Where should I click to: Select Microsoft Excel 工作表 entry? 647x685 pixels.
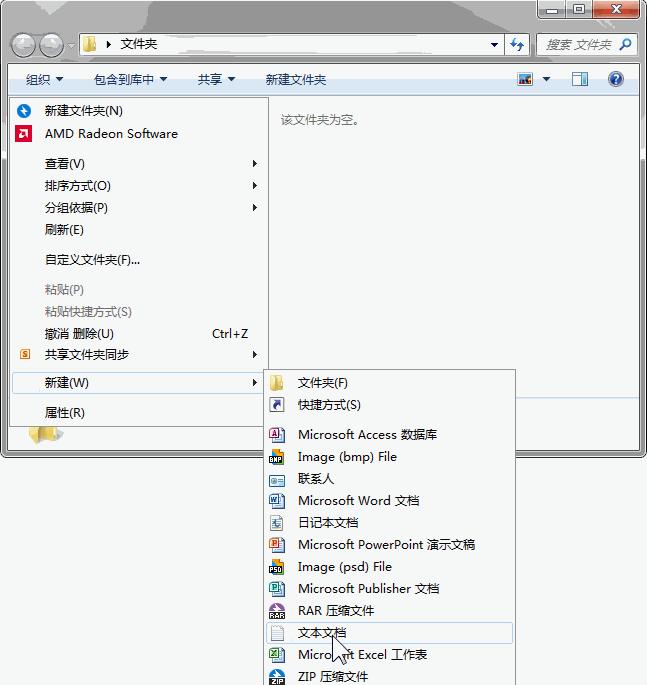[x=390, y=655]
